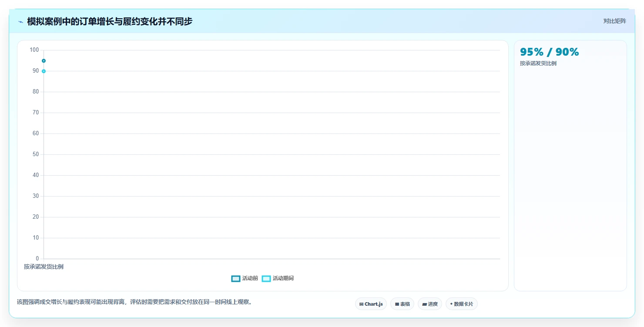This screenshot has height=327, width=644.
Task: Click the 活动前 legend color box
Action: (x=236, y=279)
